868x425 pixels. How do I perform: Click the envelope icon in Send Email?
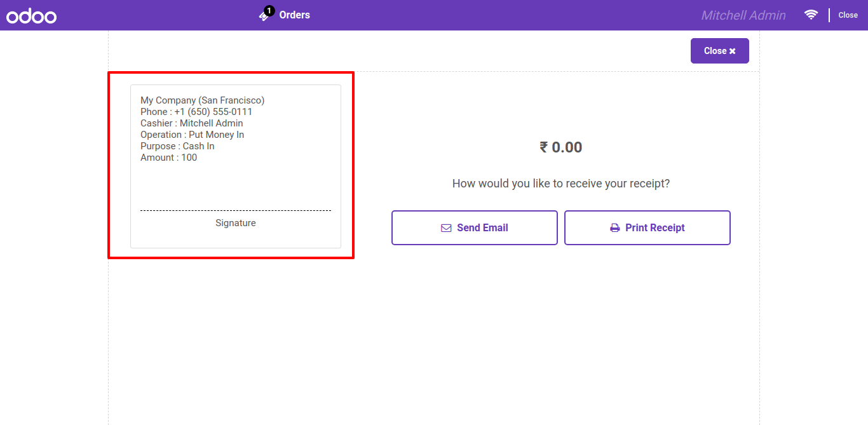pos(446,228)
